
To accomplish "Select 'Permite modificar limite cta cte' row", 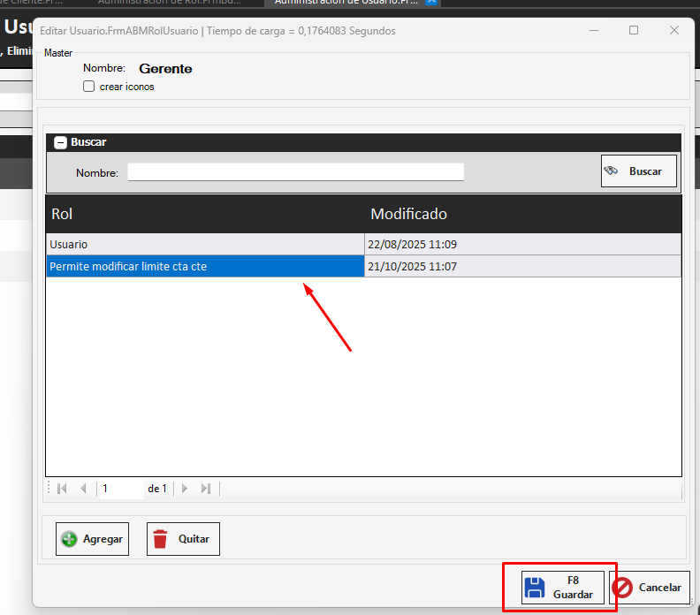I will point(204,266).
